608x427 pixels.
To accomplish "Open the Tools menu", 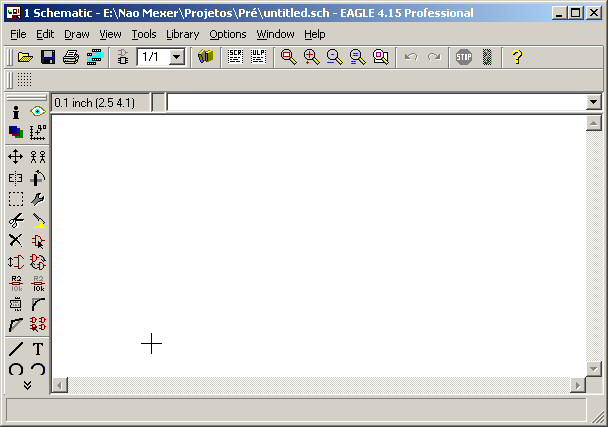I will [x=144, y=35].
